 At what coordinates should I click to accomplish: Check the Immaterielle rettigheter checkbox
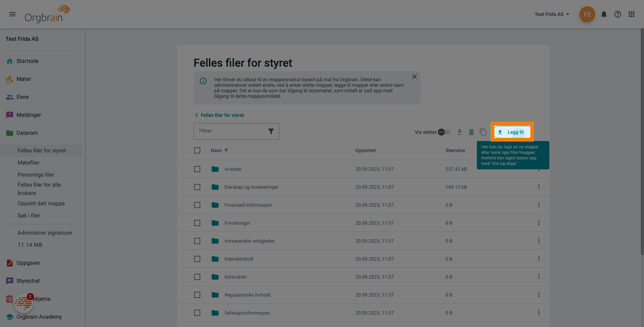(197, 241)
